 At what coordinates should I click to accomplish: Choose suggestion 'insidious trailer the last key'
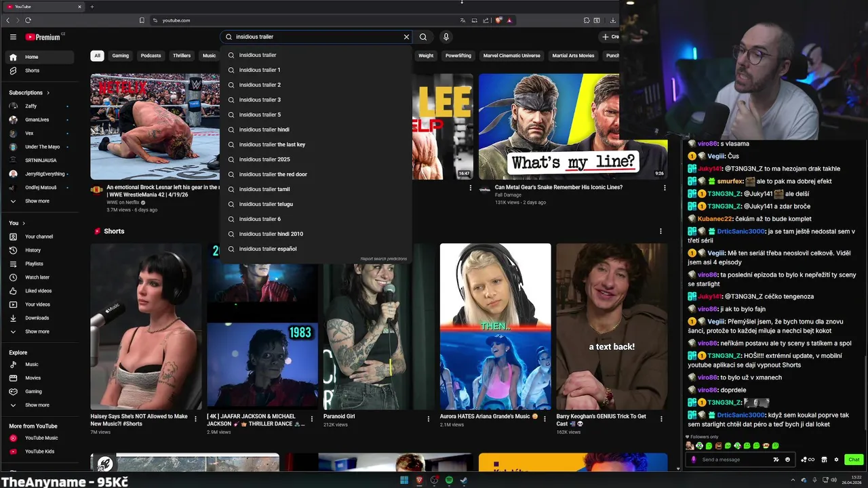[316, 144]
